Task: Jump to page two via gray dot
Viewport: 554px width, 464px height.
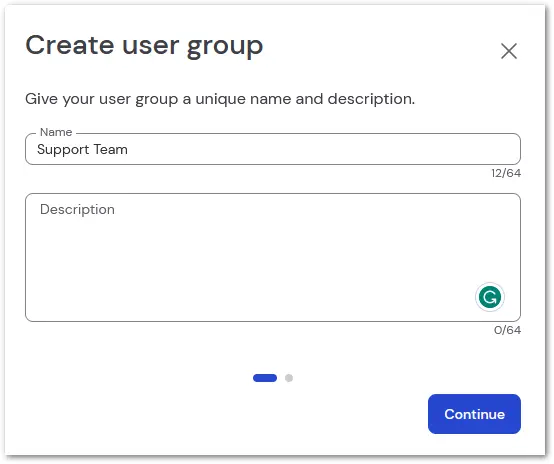Action: (289, 378)
